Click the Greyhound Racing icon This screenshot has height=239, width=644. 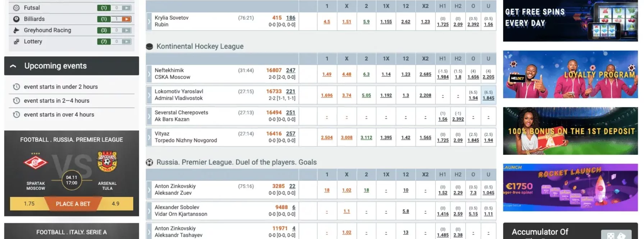[x=16, y=31]
